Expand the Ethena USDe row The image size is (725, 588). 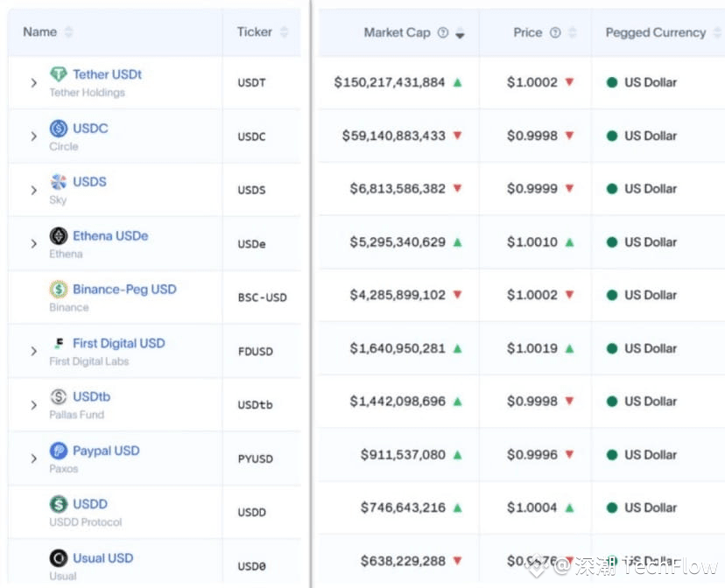tap(33, 243)
